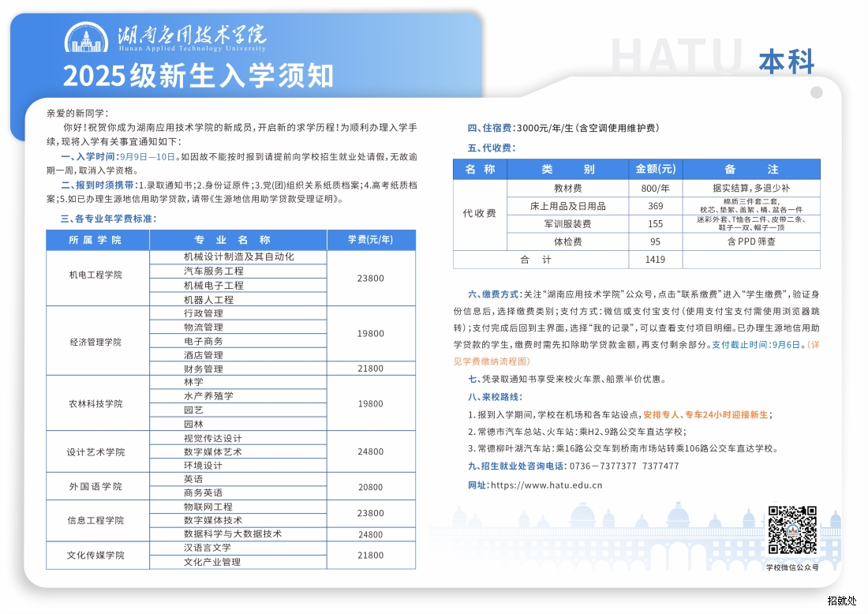Click the 2025级新生入学须知 title

click(198, 76)
